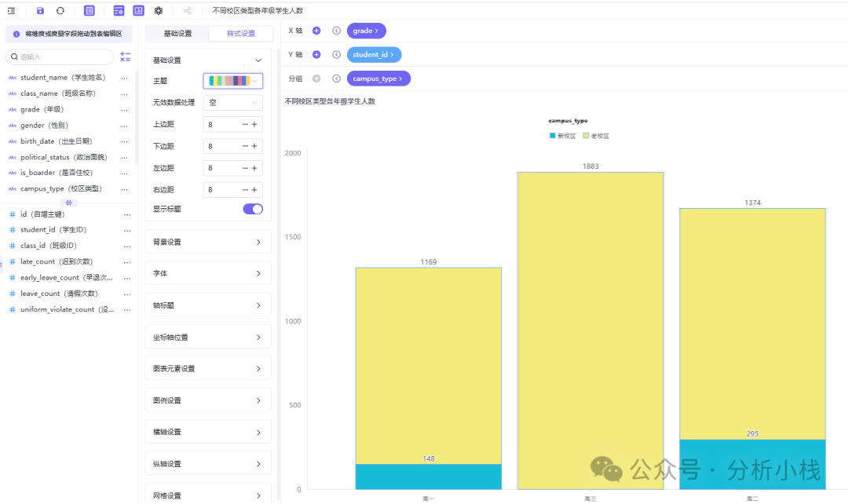The image size is (848, 504).
Task: Open the 主题 color theme picker
Action: (233, 81)
